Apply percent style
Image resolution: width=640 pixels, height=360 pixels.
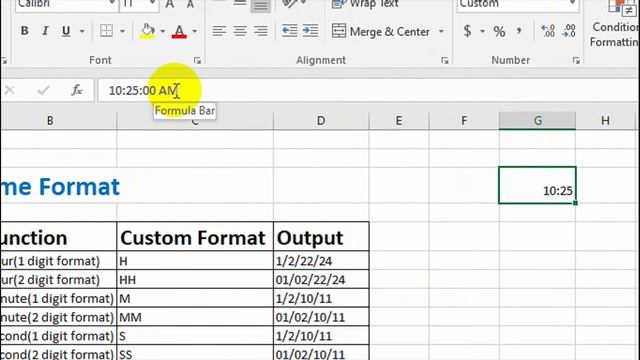click(x=499, y=31)
